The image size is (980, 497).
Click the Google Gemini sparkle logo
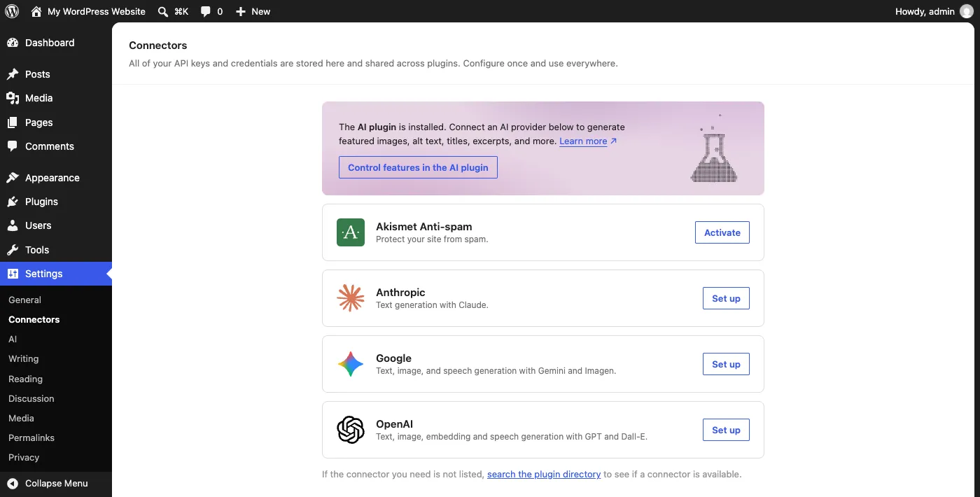[351, 364]
